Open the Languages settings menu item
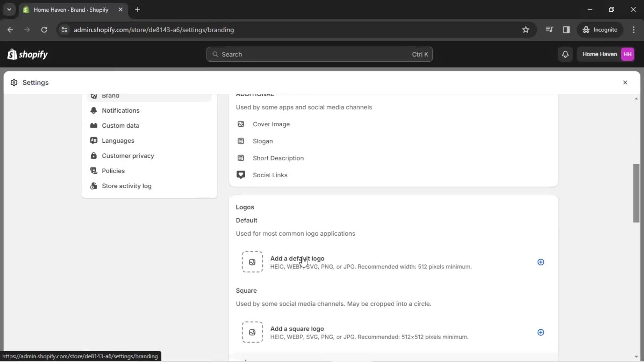Screen dimensions: 644x362 pos(118,140)
